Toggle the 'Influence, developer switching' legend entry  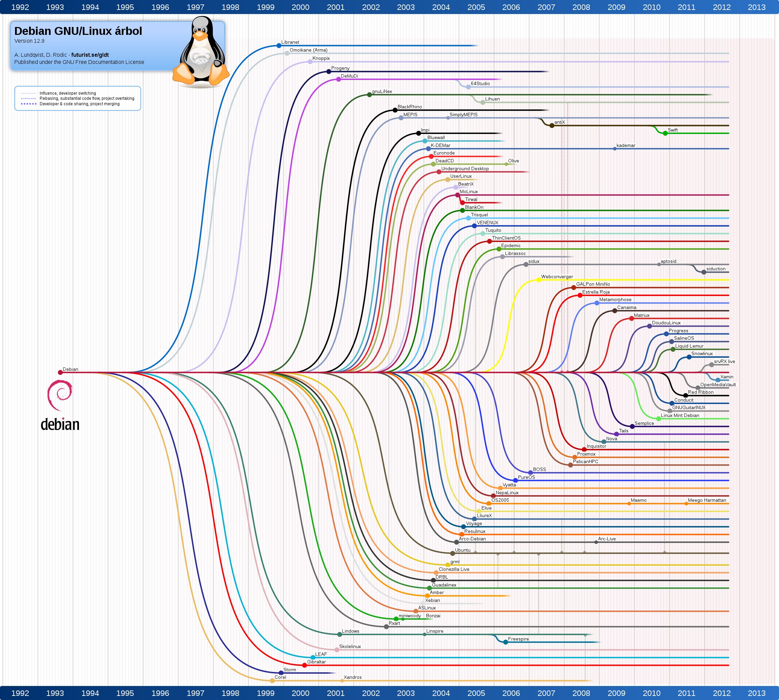67,93
